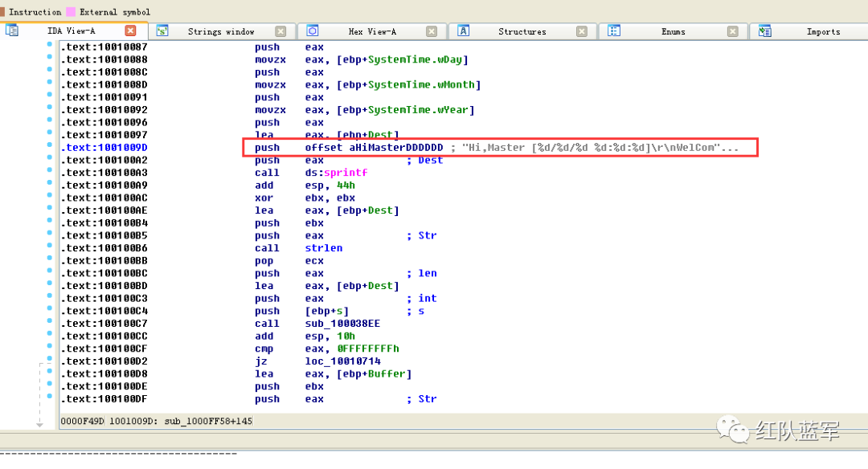Click the [ebp+s] operand
Viewport: 868px width, 469px height.
327,311
